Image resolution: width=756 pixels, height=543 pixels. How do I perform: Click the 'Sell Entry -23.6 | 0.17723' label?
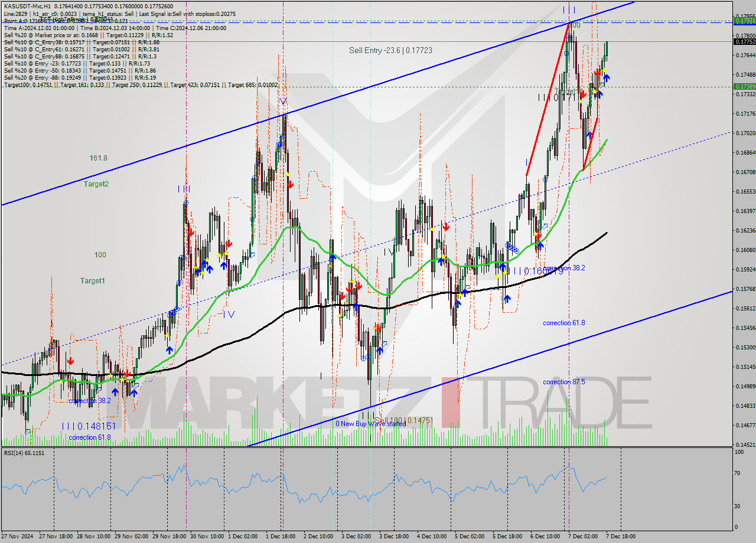pos(390,51)
